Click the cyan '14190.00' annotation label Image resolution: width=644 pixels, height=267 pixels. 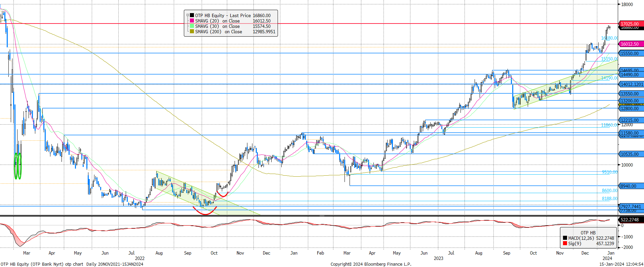pos(609,78)
